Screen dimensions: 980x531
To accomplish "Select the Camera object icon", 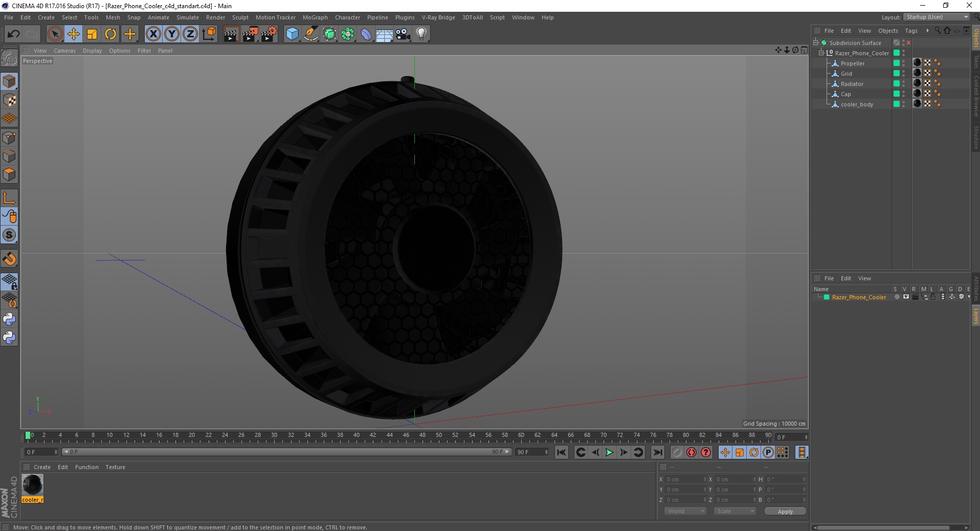I will coord(403,34).
